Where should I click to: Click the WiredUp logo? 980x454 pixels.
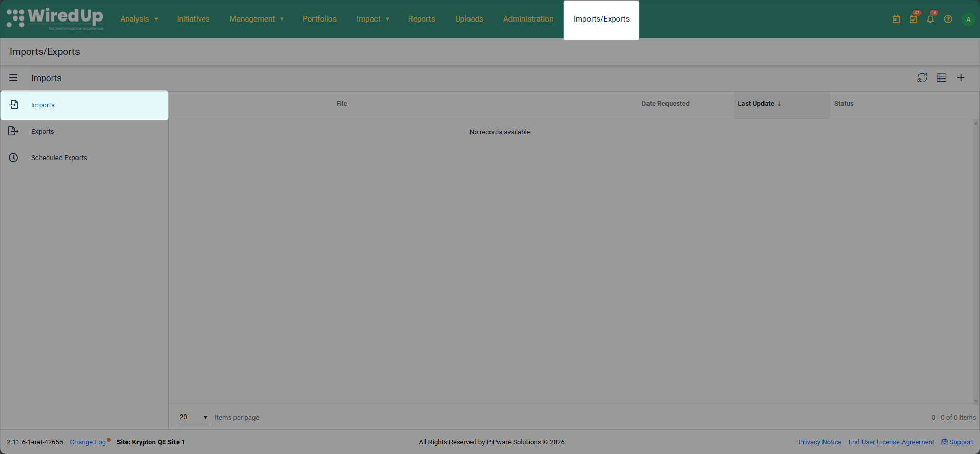point(55,19)
